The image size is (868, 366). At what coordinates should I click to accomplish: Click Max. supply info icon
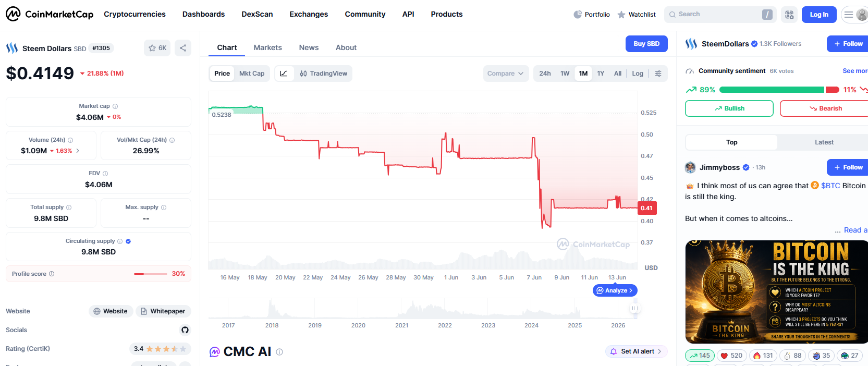click(164, 208)
